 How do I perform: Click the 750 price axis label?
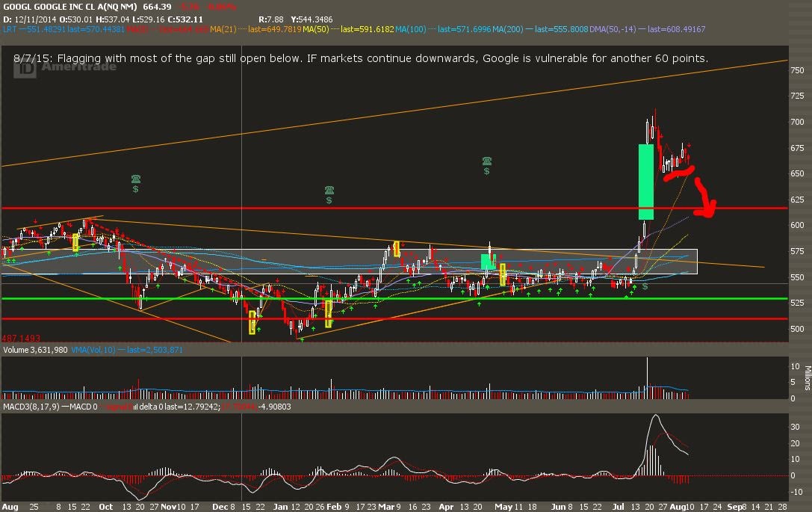pyautogui.click(x=798, y=70)
